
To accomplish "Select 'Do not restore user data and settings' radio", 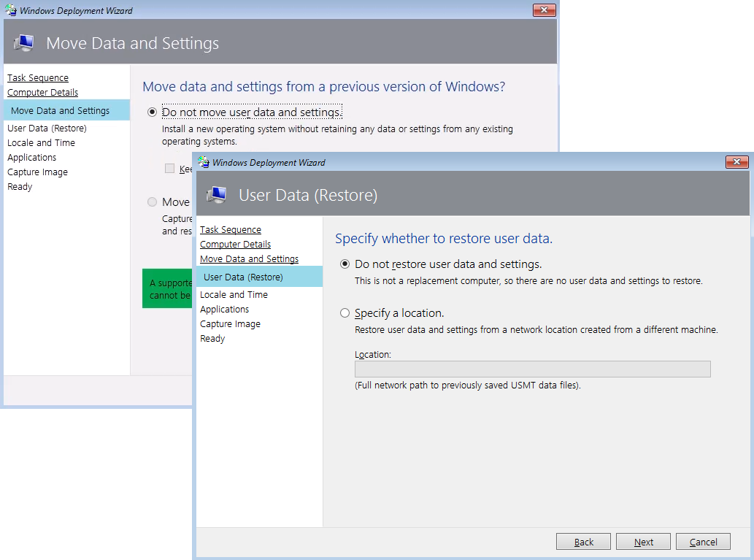I will (345, 264).
